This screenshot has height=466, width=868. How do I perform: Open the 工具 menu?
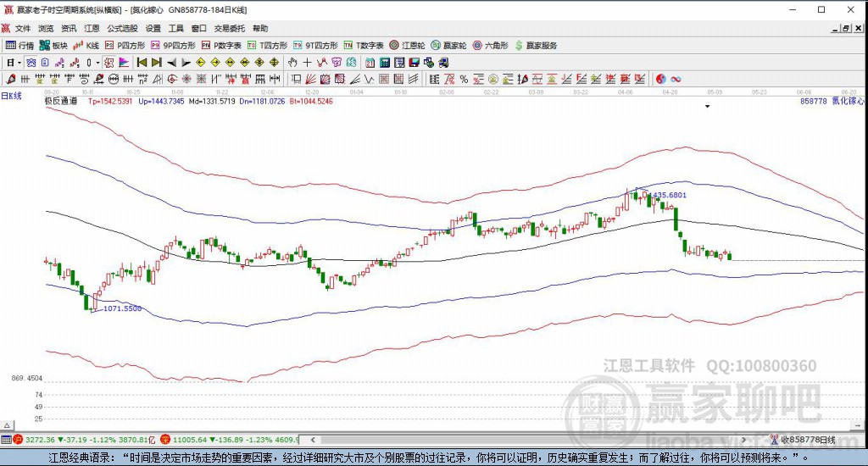(x=176, y=28)
